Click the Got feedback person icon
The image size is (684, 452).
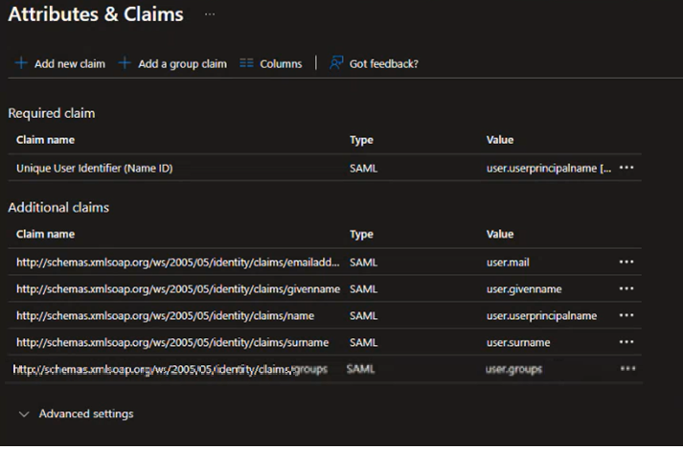pyautogui.click(x=336, y=63)
